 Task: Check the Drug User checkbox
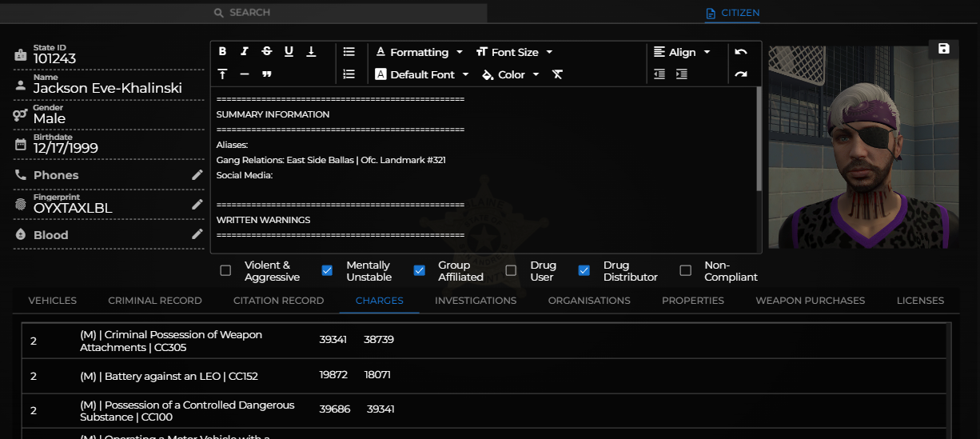511,271
